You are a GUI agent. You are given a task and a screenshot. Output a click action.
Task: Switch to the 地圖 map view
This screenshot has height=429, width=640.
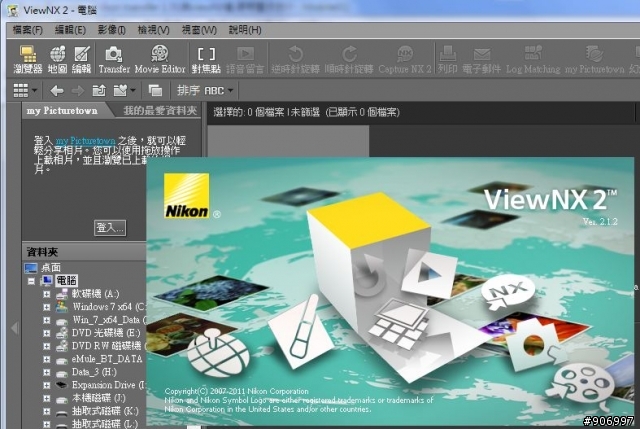pyautogui.click(x=58, y=59)
